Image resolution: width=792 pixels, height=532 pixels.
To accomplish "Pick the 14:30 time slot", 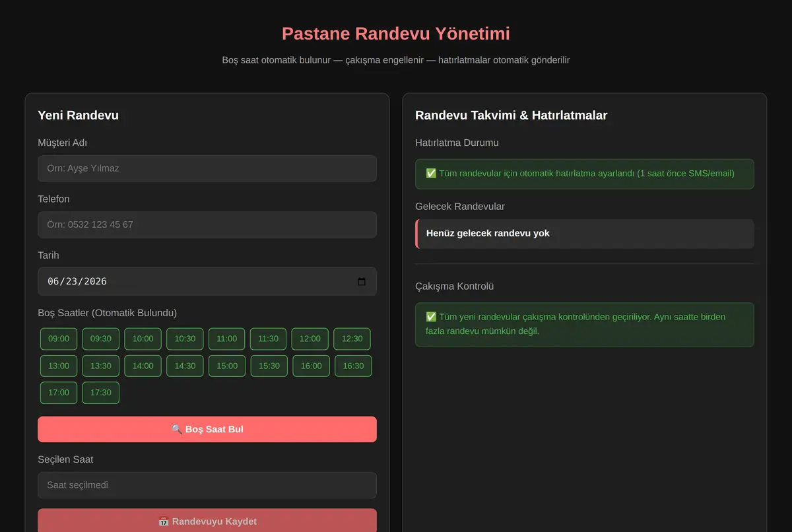I will [185, 366].
